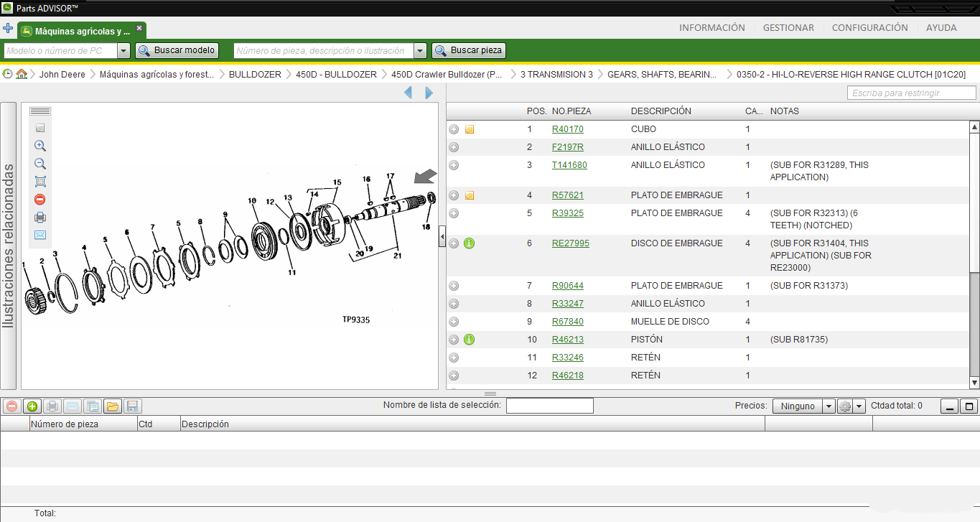Open the model search dropdown arrow
The image size is (980, 522).
[123, 51]
